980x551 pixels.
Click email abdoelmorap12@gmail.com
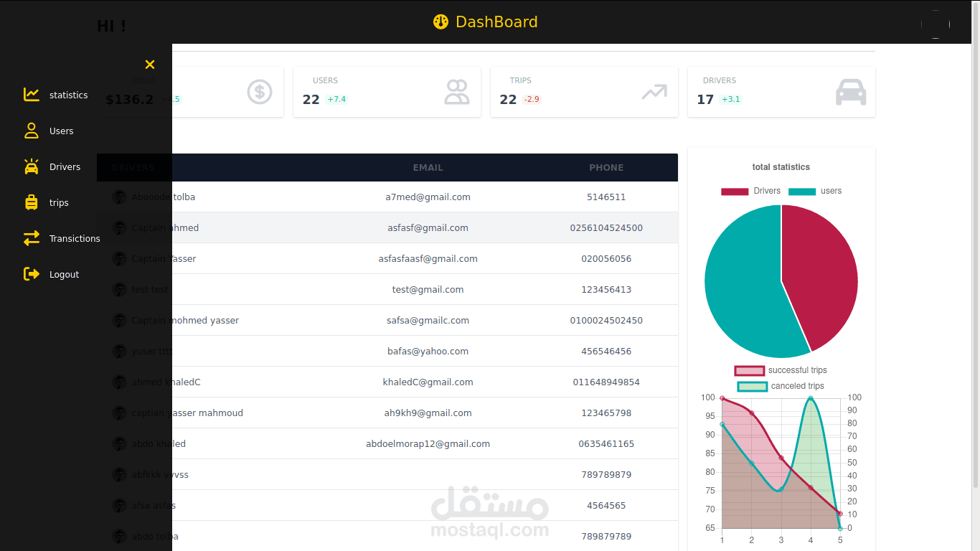tap(428, 444)
